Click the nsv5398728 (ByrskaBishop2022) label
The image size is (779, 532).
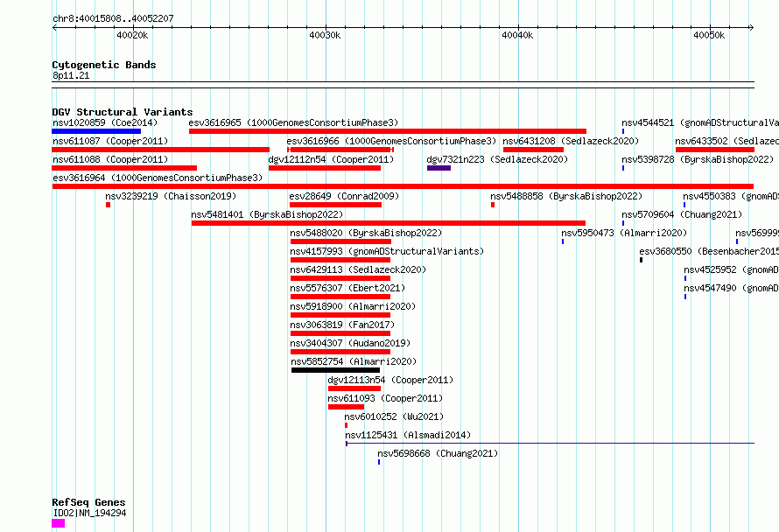698,159
